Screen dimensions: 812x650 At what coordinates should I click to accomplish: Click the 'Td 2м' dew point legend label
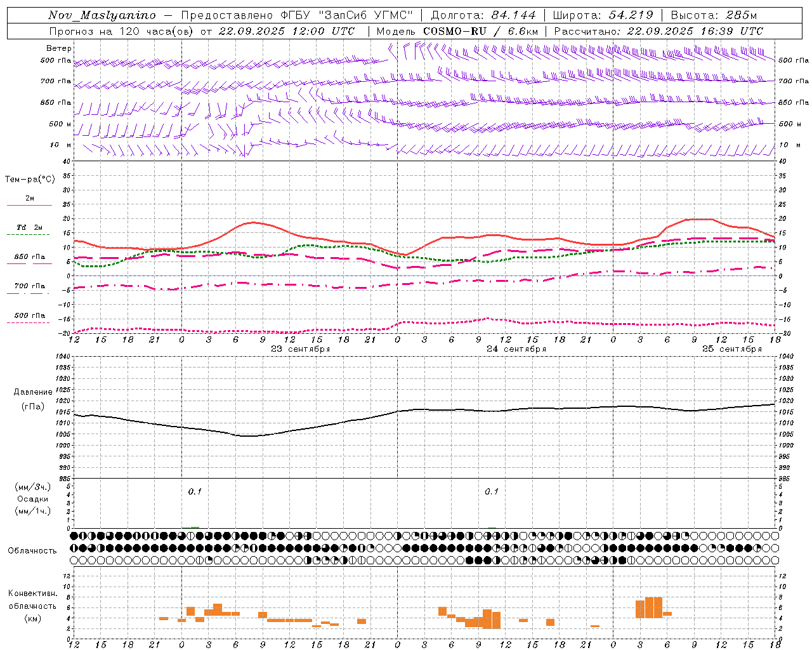point(30,227)
